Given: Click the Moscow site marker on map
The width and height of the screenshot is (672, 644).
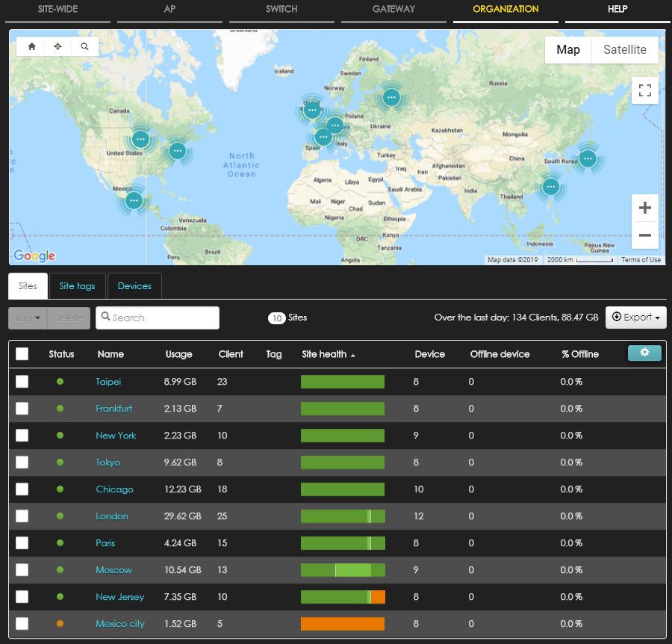Looking at the screenshot, I should (x=391, y=97).
